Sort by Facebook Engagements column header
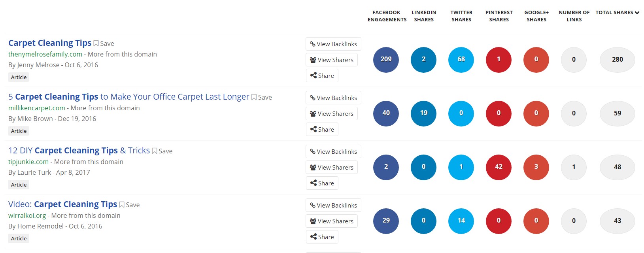The image size is (644, 253). pyautogui.click(x=387, y=16)
